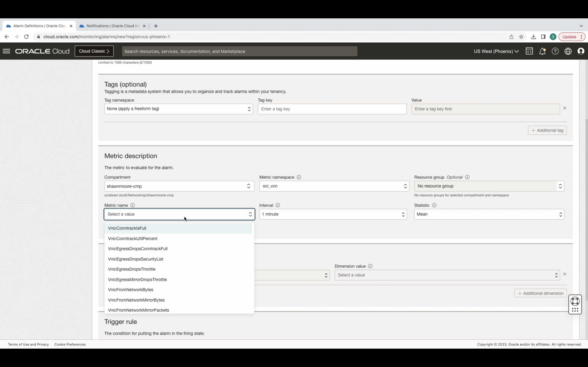Open the user profile avatar icon
The width and height of the screenshot is (588, 367).
tap(581, 51)
